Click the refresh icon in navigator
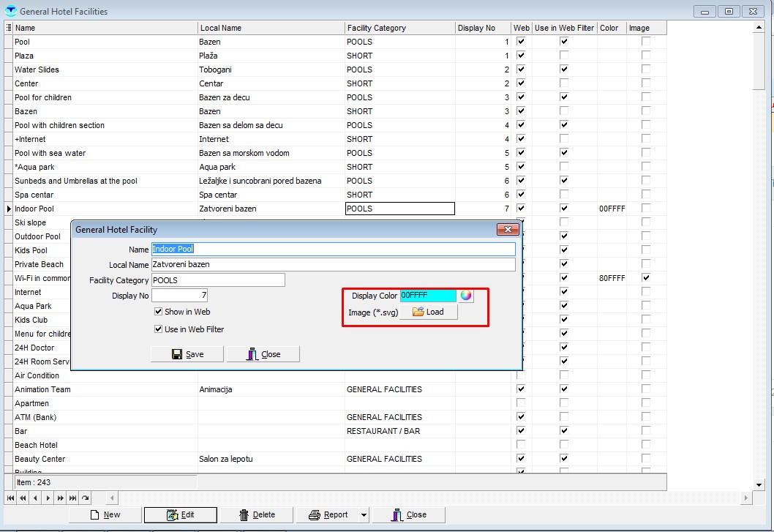The image size is (774, 532). click(x=86, y=498)
